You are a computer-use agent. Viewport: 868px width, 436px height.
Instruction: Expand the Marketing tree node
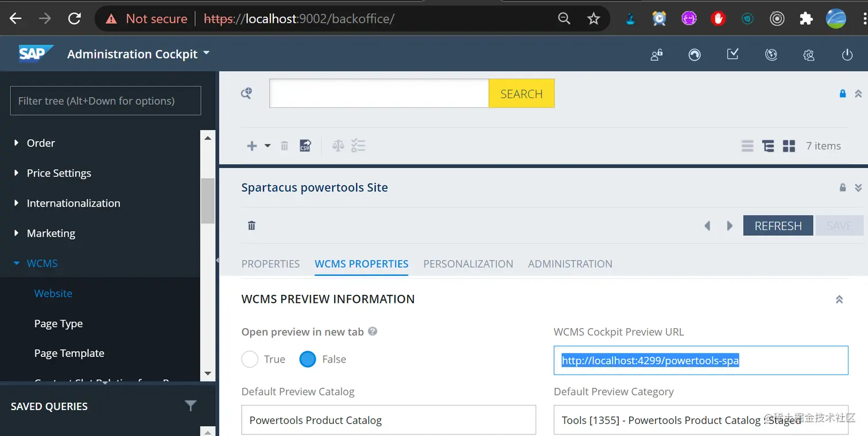(16, 233)
